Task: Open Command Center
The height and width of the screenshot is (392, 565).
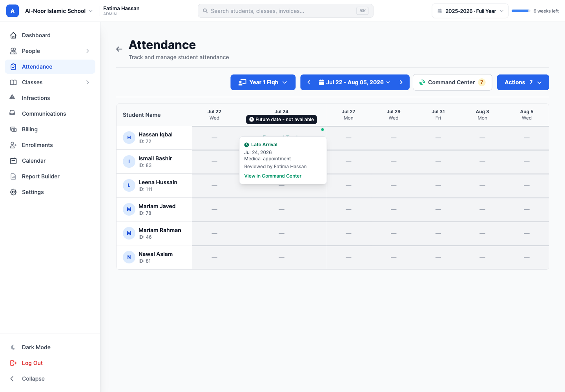Action: [452, 82]
